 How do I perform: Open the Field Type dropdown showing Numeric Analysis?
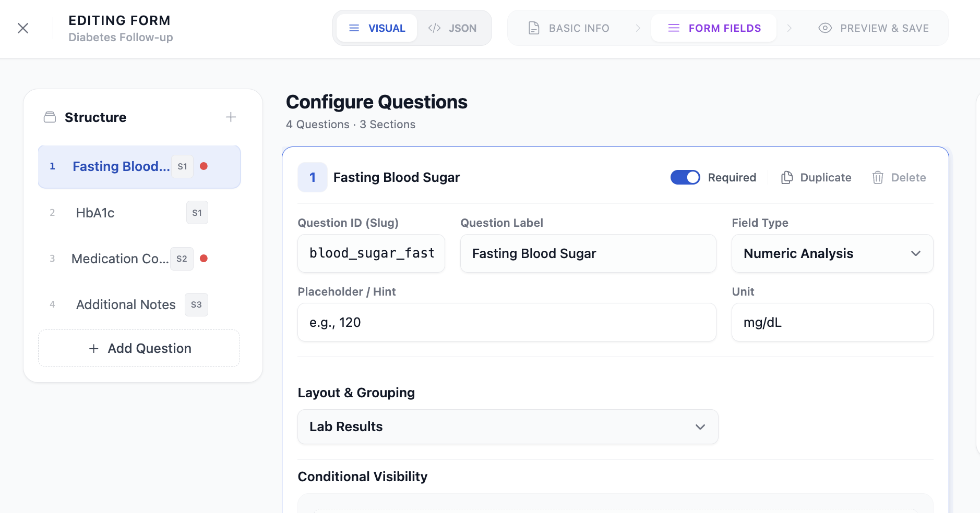[x=832, y=253]
